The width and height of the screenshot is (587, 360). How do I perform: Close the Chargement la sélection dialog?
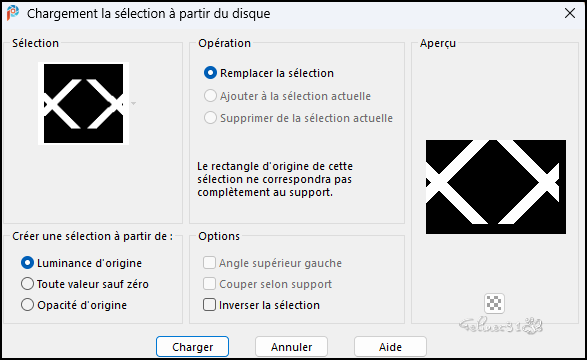click(x=570, y=13)
